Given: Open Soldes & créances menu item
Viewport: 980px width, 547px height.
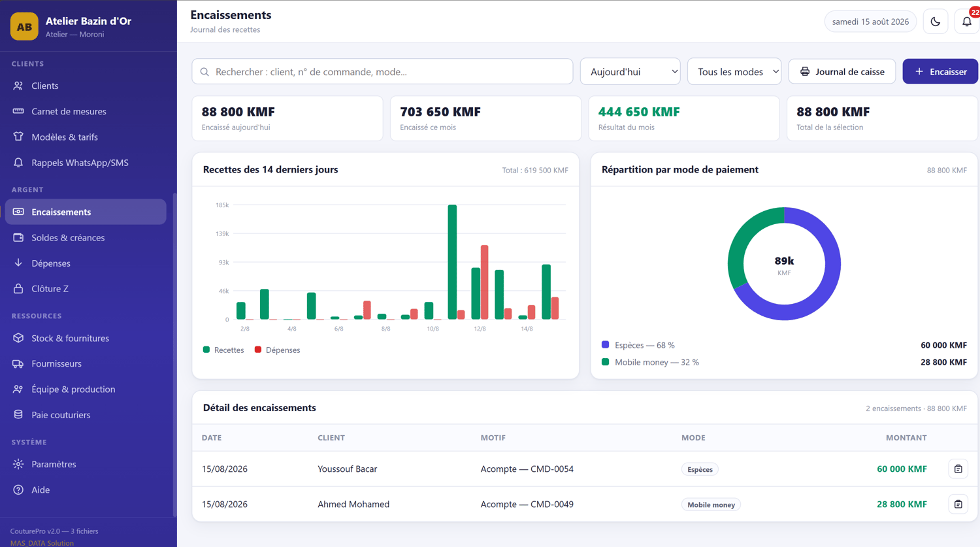Looking at the screenshot, I should click(x=86, y=237).
